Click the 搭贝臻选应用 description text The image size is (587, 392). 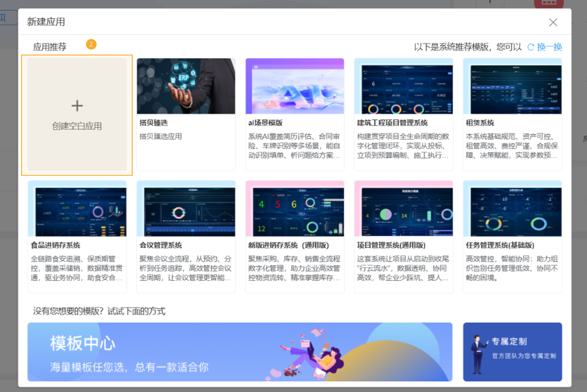tap(161, 136)
